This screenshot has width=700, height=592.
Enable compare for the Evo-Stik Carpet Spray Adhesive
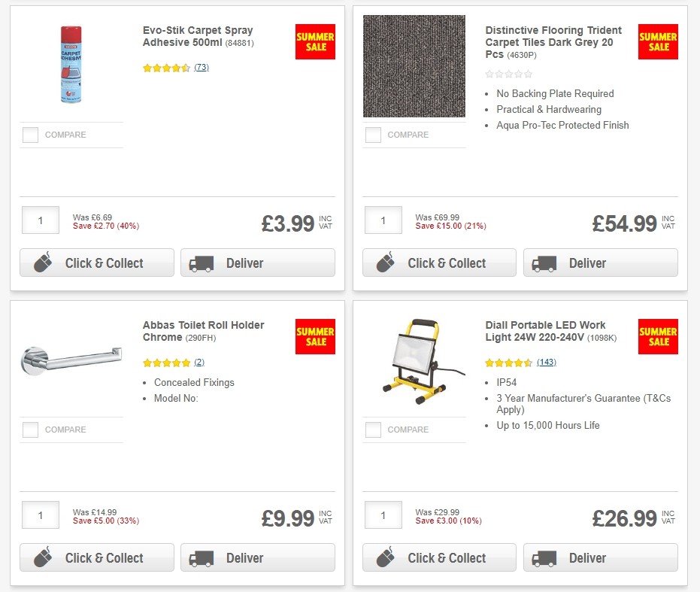point(30,135)
